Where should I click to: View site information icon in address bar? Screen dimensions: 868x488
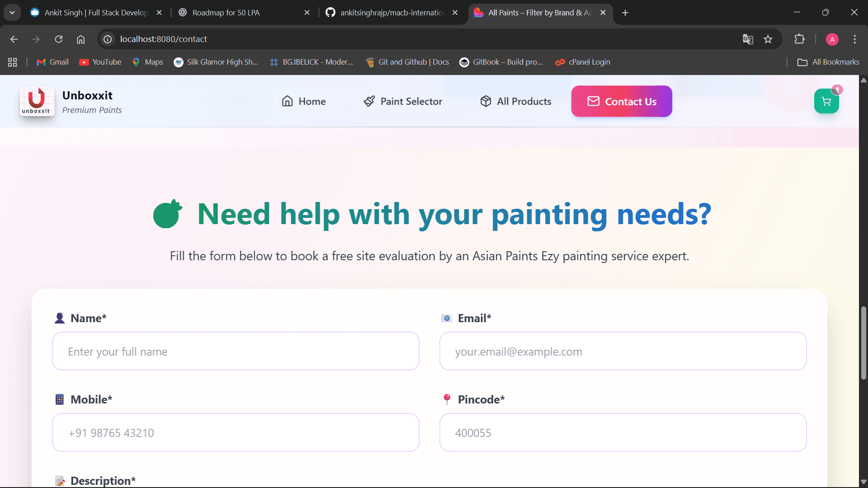[x=108, y=39]
